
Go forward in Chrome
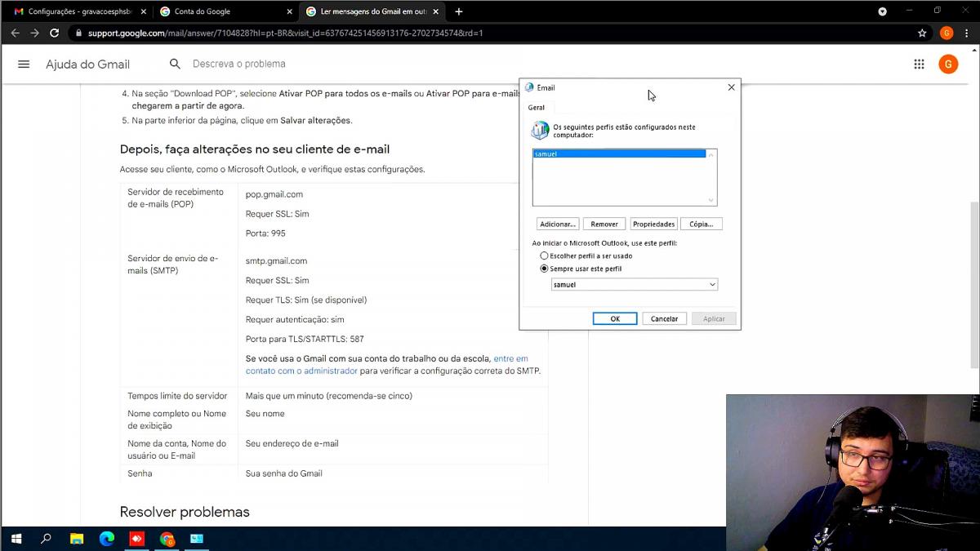click(x=34, y=33)
